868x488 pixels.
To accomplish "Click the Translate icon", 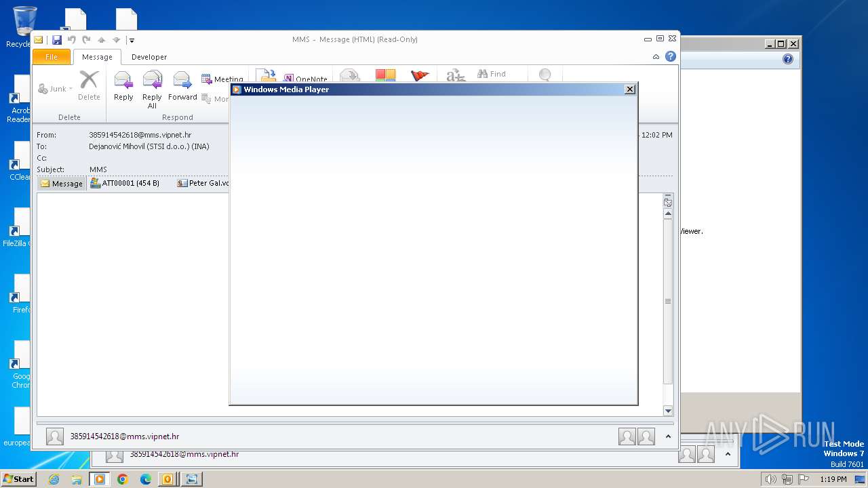I will (x=456, y=75).
